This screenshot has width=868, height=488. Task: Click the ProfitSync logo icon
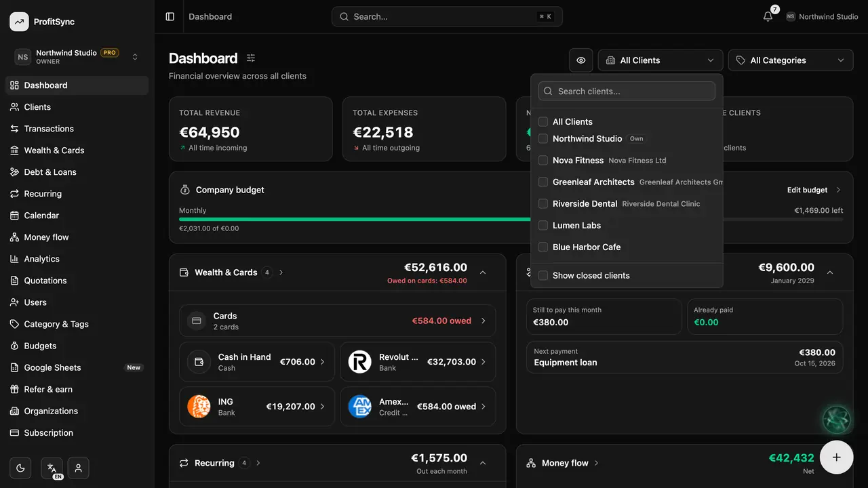[x=19, y=22]
